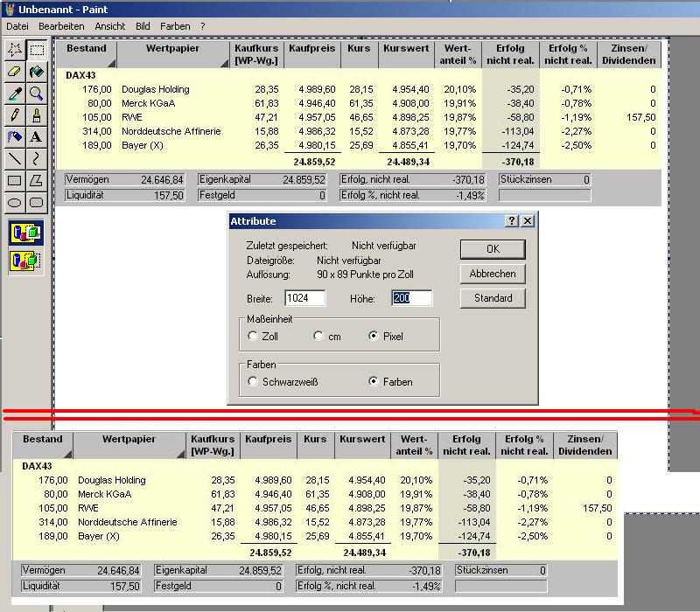
Task: Choose the Schwarzweiß color option
Action: point(254,382)
